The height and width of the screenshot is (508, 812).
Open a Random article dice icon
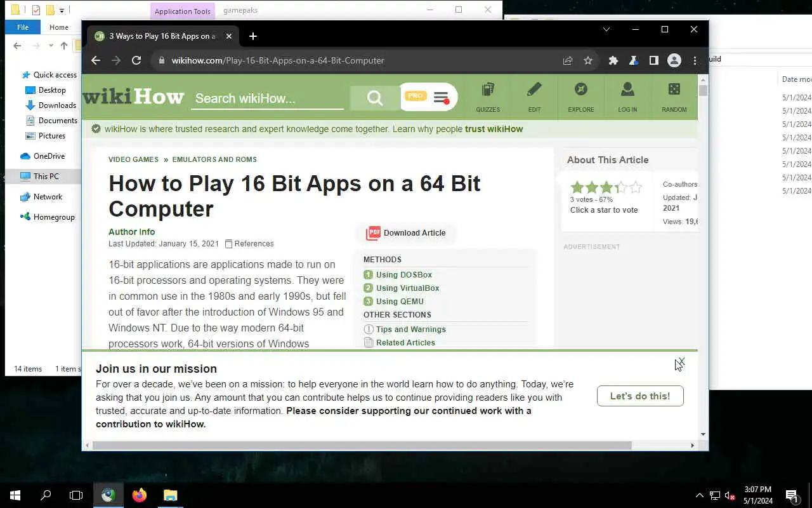tap(674, 97)
